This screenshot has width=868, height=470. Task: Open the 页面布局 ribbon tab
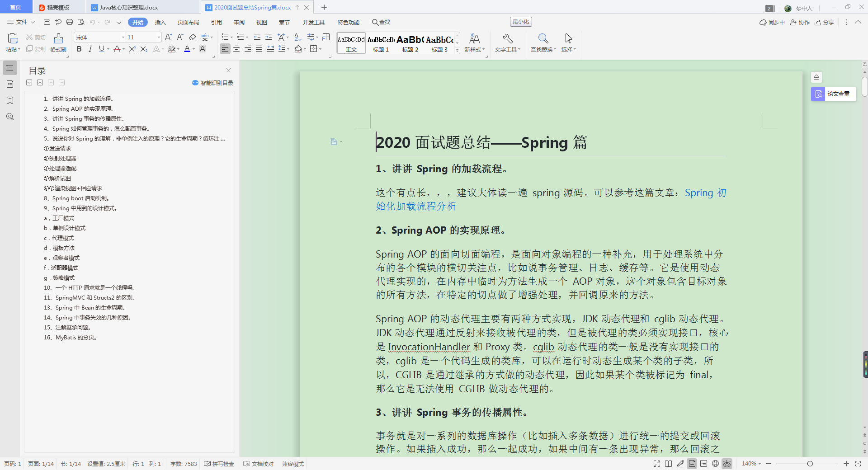tap(188, 22)
